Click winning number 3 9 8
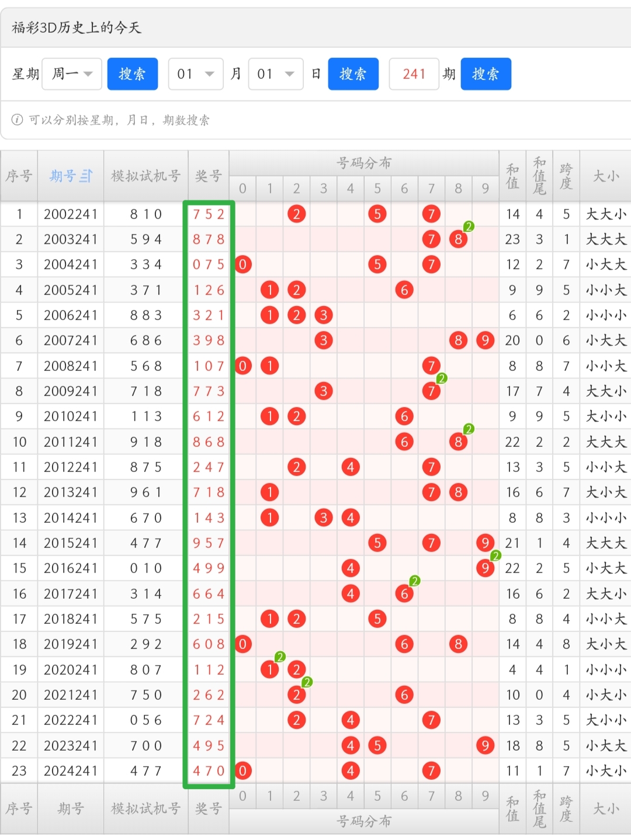This screenshot has width=631, height=840. (x=209, y=341)
